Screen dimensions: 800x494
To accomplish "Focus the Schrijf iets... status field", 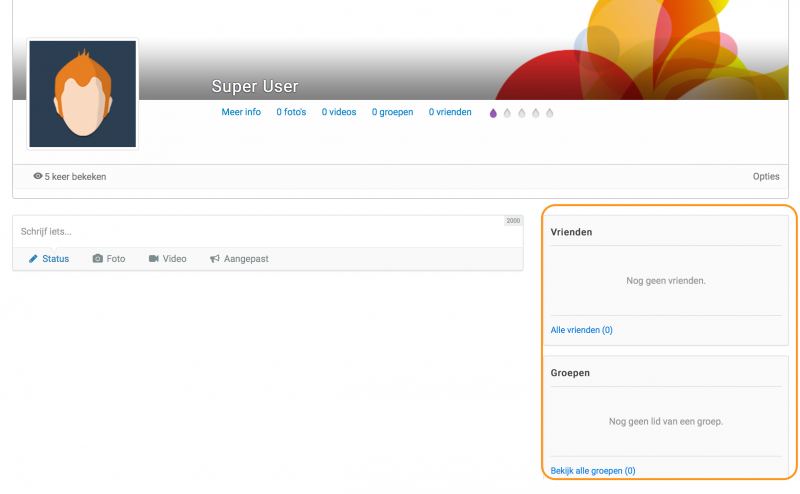I will tap(268, 232).
